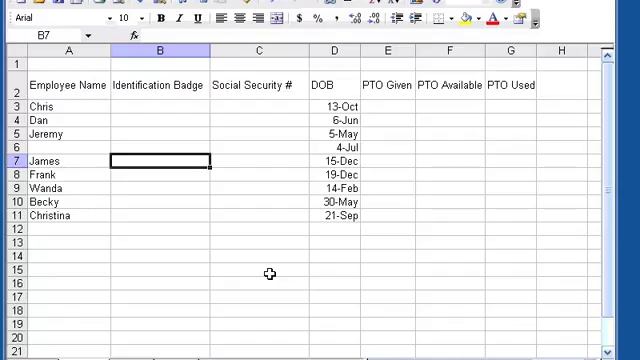Viewport: 640px width, 360px height.
Task: Select column E header
Action: (x=388, y=51)
